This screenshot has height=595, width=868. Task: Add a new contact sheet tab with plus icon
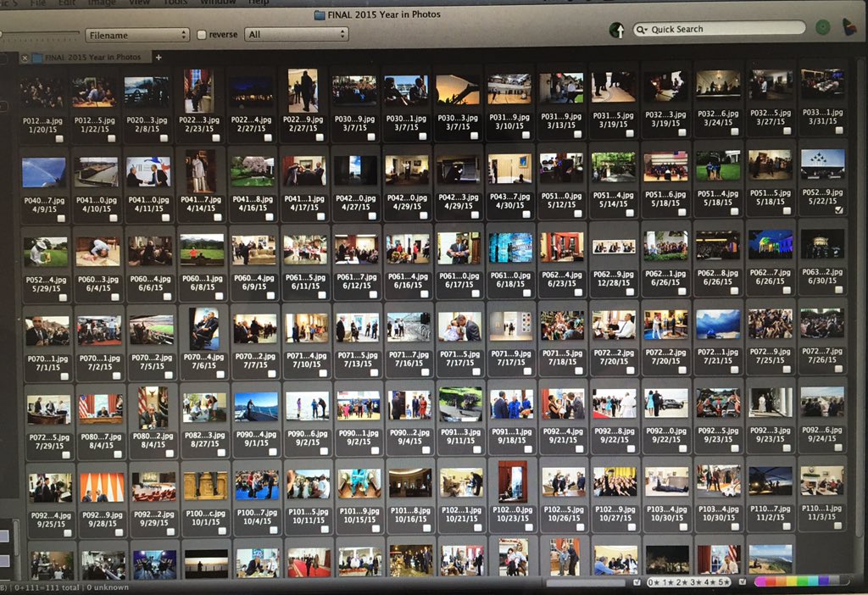coord(159,57)
